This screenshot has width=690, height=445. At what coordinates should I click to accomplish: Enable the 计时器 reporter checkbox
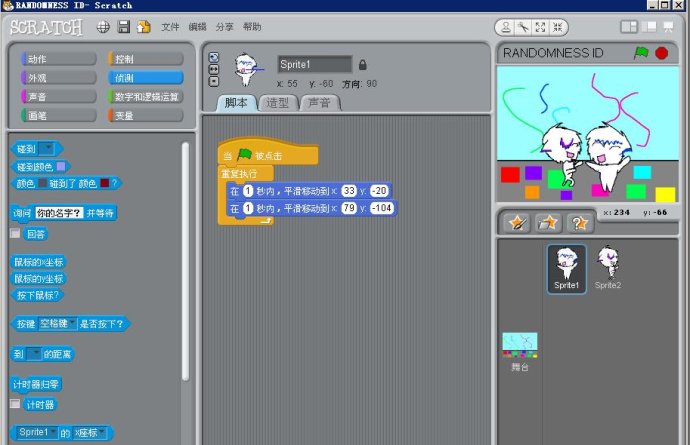pos(15,404)
